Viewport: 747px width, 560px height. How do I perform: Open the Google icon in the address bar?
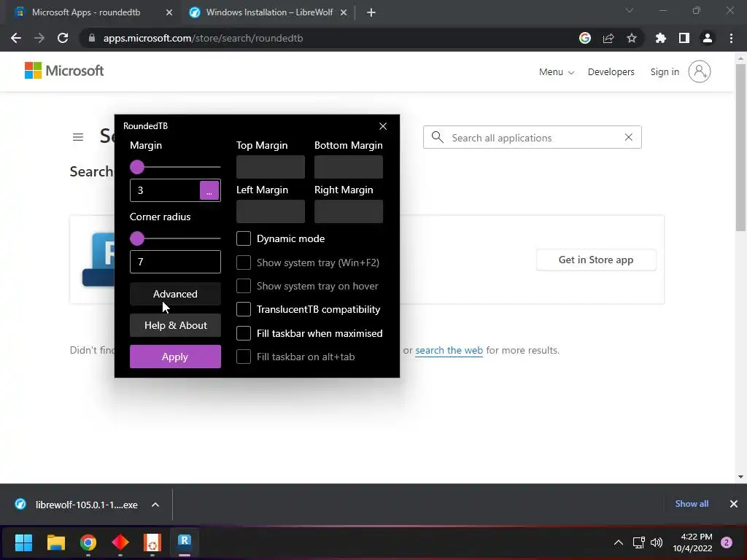[x=585, y=38]
